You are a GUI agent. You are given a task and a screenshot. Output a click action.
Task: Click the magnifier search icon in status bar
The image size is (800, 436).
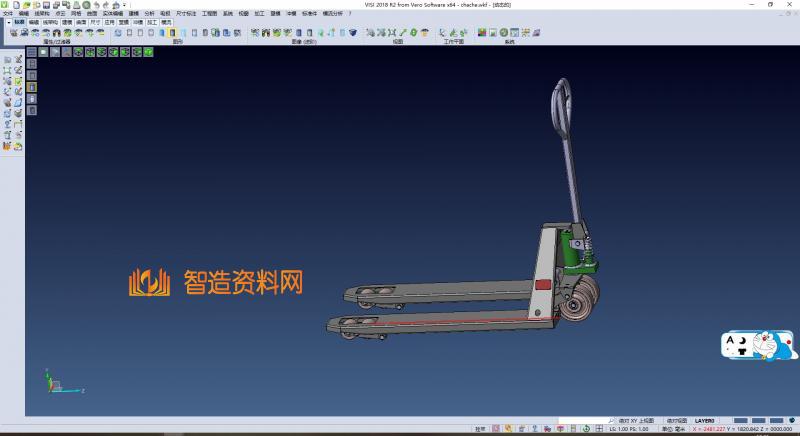pos(611,421)
